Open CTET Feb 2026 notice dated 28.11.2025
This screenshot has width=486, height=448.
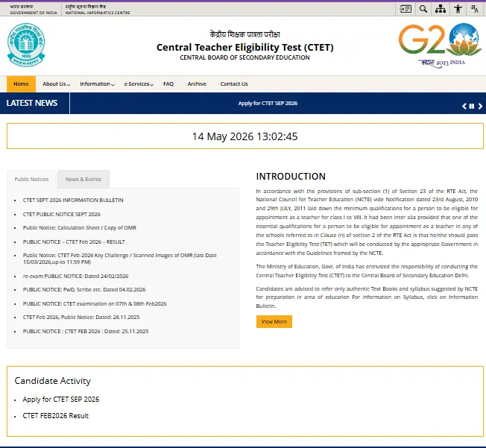point(81,317)
